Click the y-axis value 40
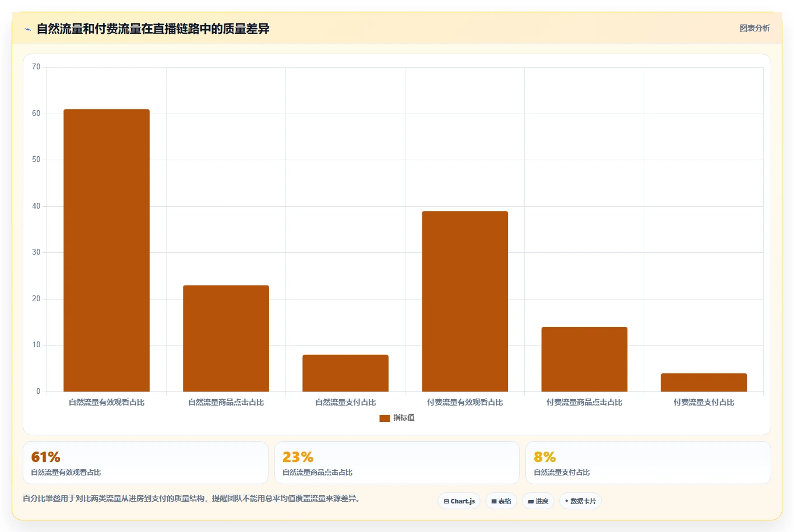 [x=36, y=206]
